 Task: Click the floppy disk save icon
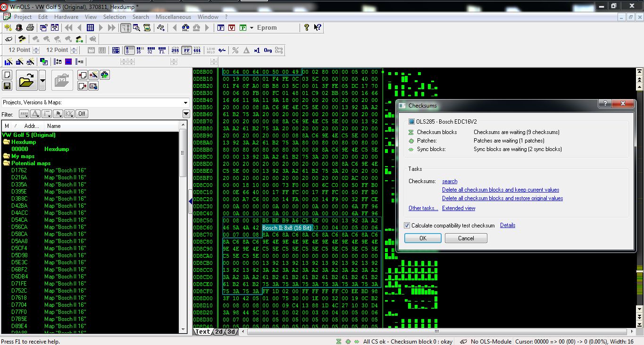click(7, 85)
